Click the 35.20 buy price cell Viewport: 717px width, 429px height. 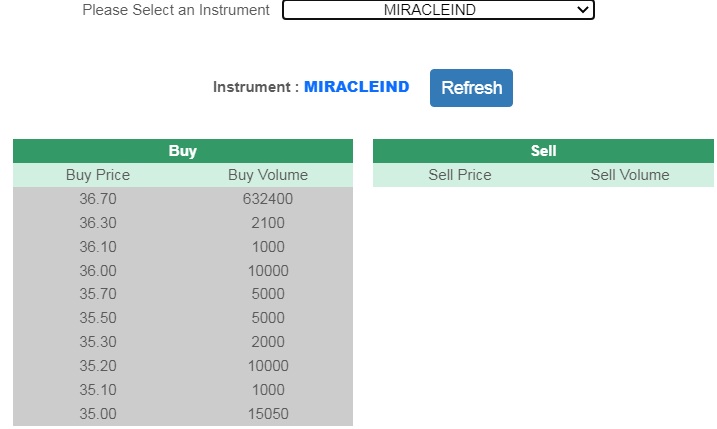[x=98, y=366]
